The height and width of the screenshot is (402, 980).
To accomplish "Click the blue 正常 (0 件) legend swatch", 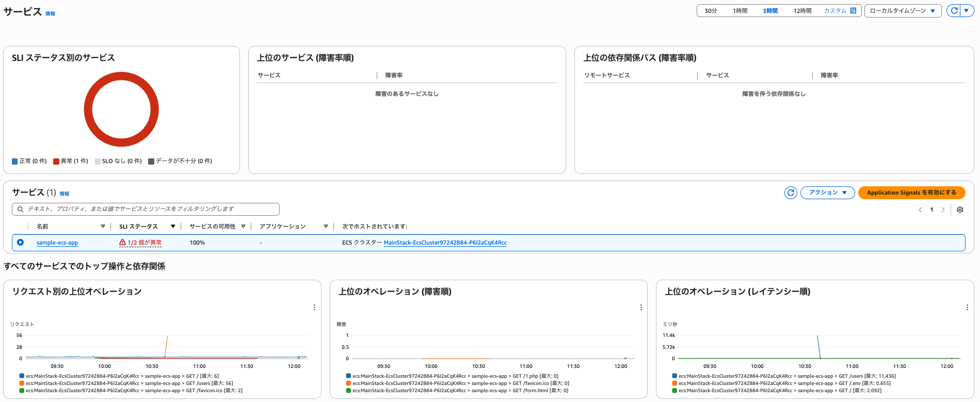I will (15, 162).
